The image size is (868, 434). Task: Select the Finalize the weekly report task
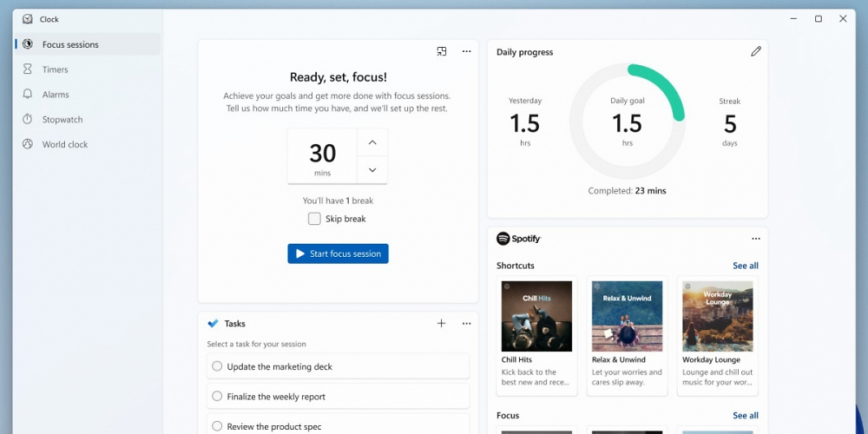pos(339,397)
